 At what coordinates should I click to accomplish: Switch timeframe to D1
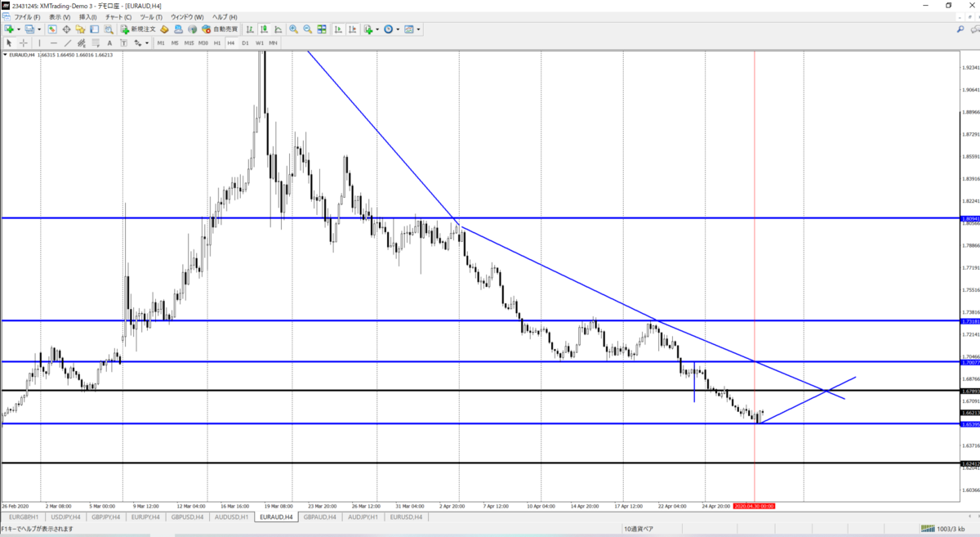(245, 43)
